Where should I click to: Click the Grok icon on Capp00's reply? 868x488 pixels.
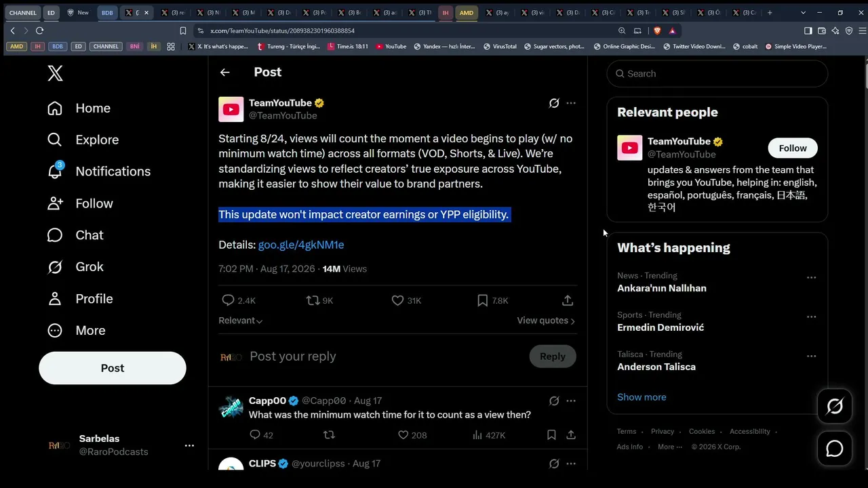pyautogui.click(x=554, y=401)
